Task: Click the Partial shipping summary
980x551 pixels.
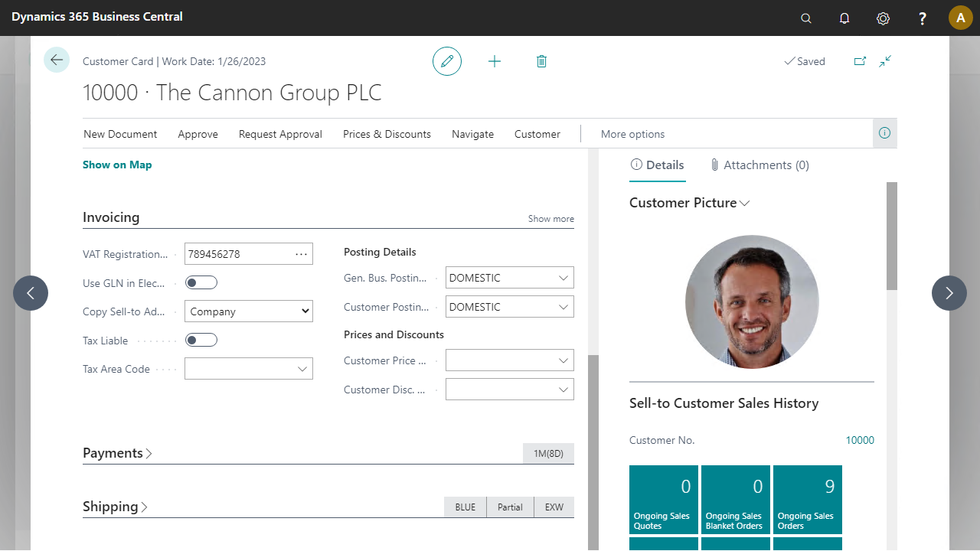Action: 510,507
